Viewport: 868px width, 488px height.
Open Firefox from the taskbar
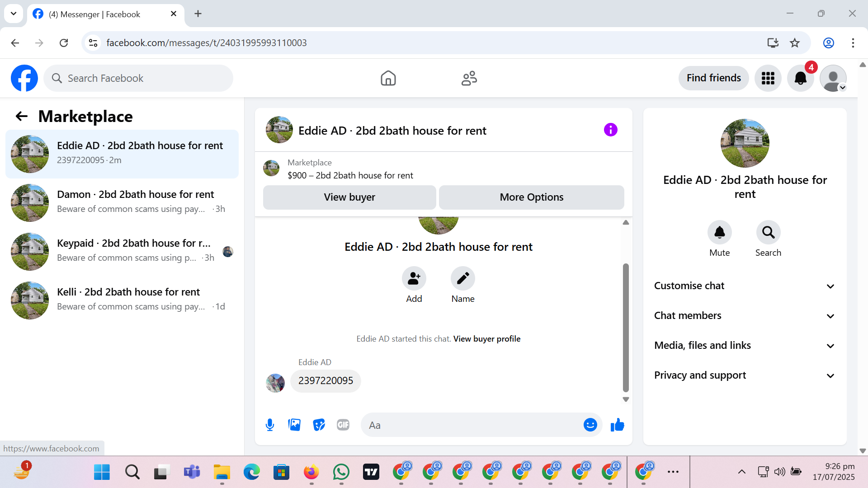(x=311, y=472)
